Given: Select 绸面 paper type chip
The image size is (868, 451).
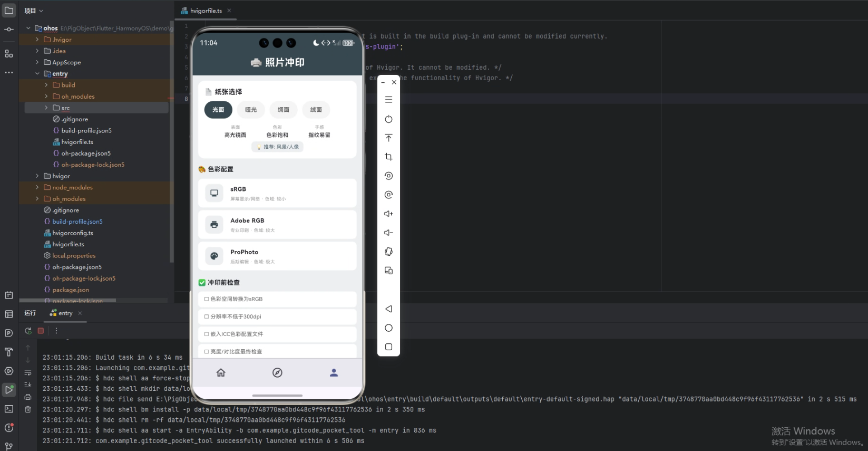Looking at the screenshot, I should 284,110.
